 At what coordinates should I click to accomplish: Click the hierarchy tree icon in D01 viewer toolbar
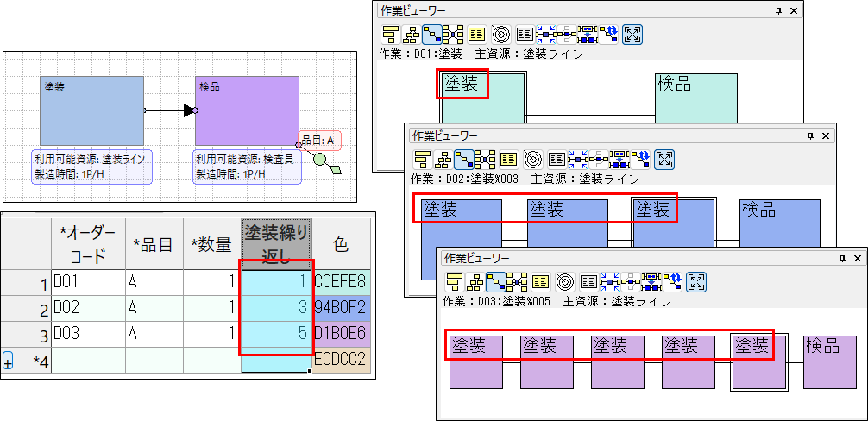pyautogui.click(x=412, y=35)
